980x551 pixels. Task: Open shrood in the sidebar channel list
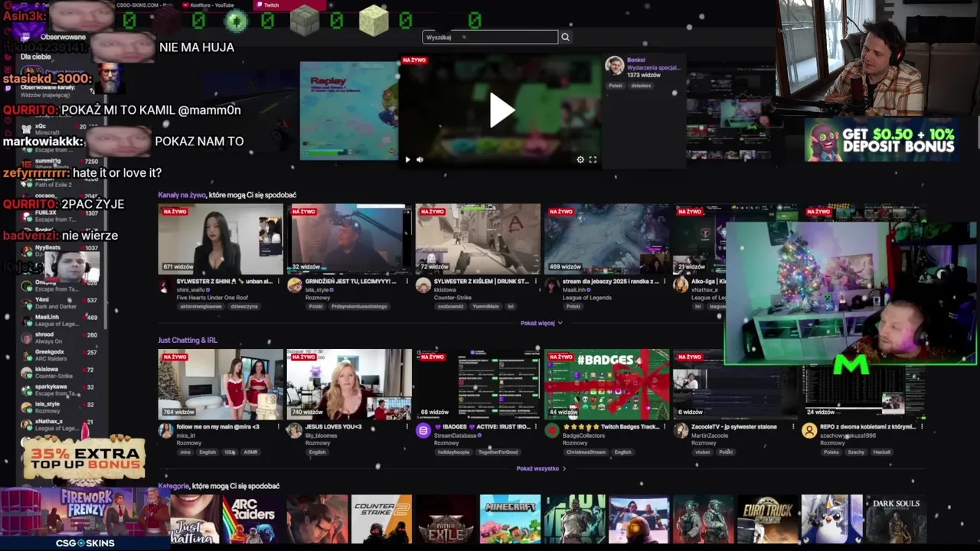click(x=61, y=338)
